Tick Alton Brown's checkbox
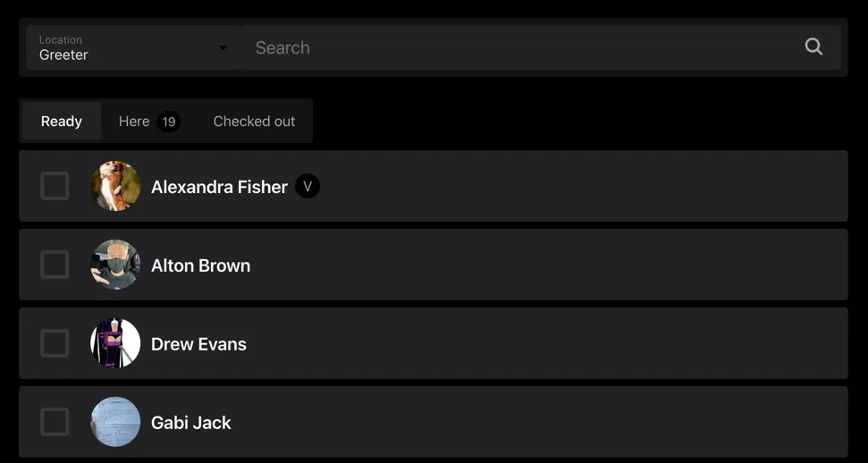The height and width of the screenshot is (463, 868). pyautogui.click(x=55, y=265)
